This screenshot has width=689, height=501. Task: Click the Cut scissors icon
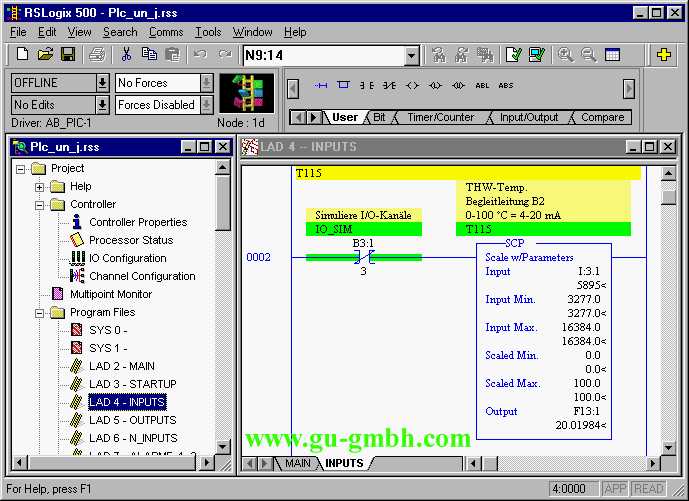tap(129, 55)
